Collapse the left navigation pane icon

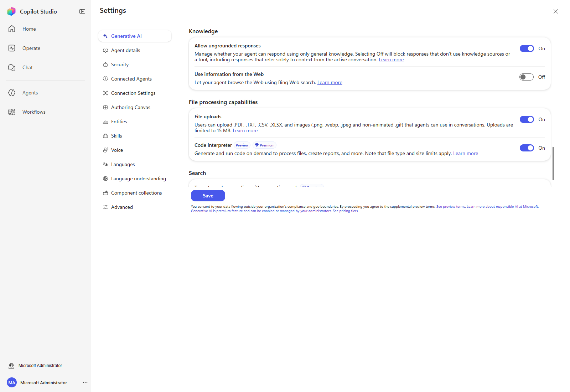pos(82,11)
